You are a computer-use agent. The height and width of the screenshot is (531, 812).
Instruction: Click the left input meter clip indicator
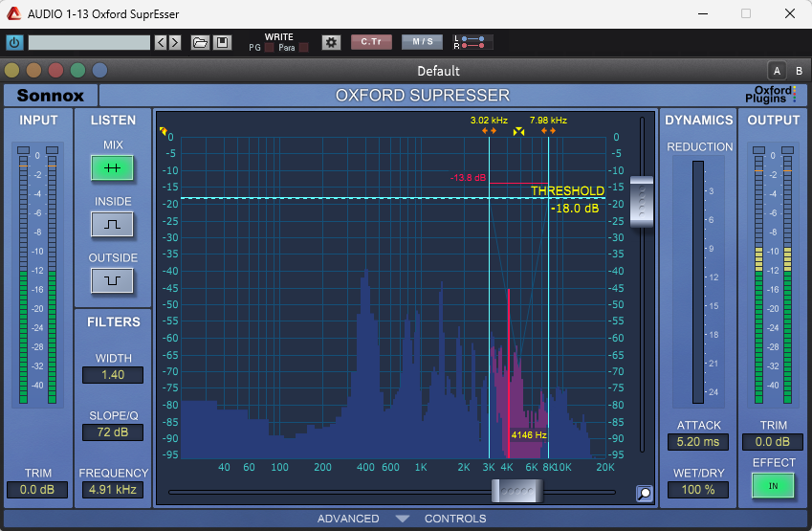click(23, 150)
